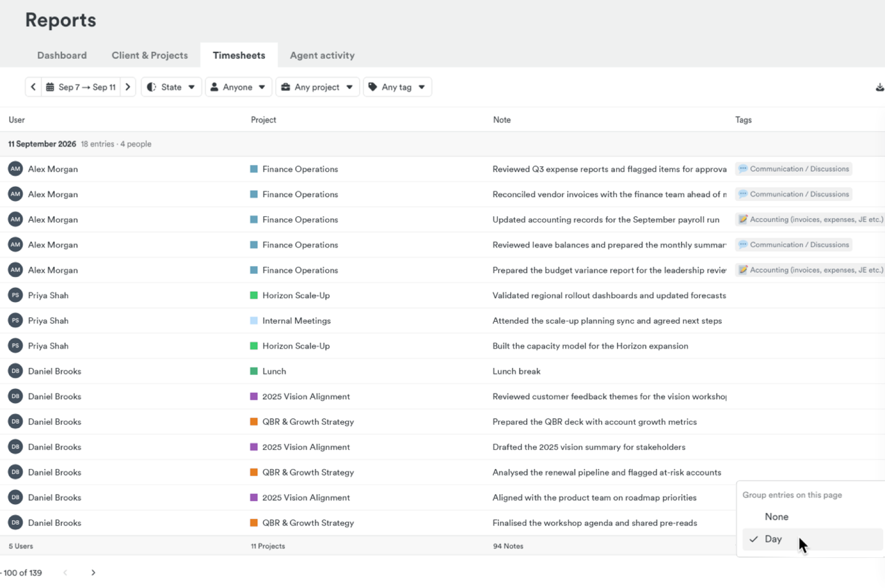The height and width of the screenshot is (588, 885).
Task: Click Communication / Discussions tag on Q3 expense row
Action: click(x=794, y=169)
